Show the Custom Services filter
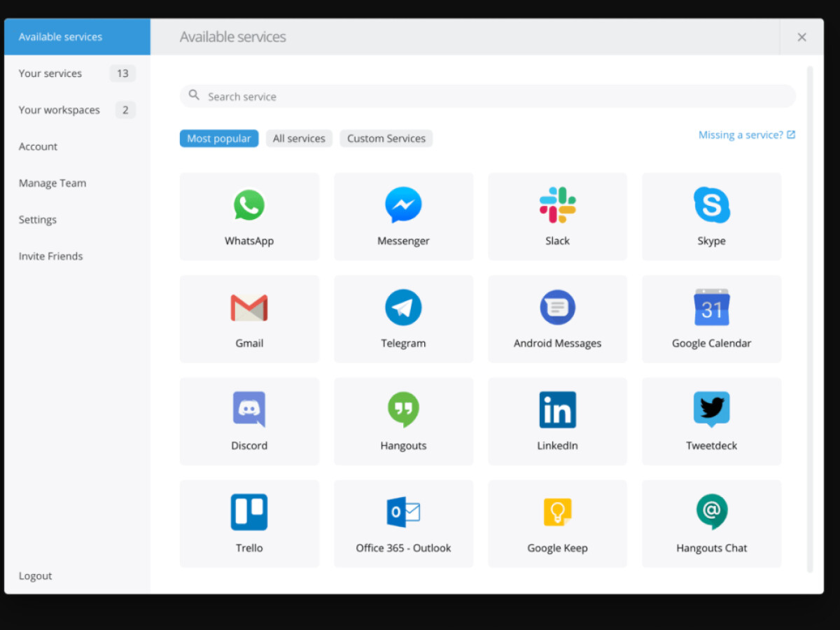Image resolution: width=840 pixels, height=630 pixels. pos(386,139)
